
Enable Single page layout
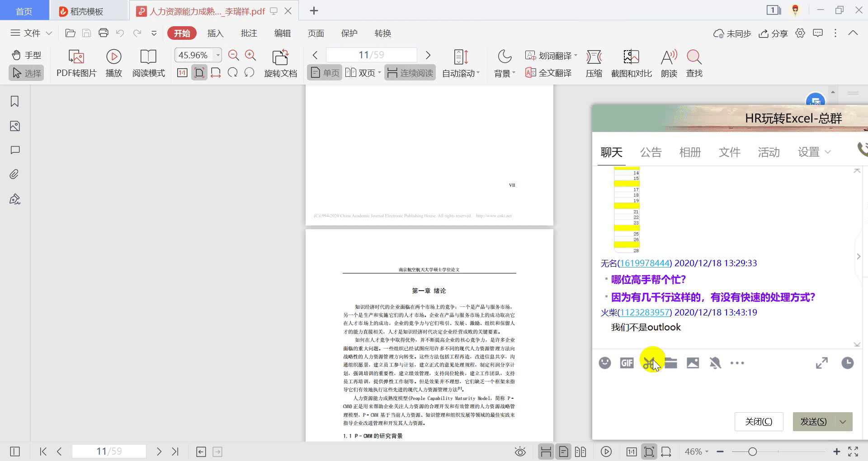(x=325, y=73)
